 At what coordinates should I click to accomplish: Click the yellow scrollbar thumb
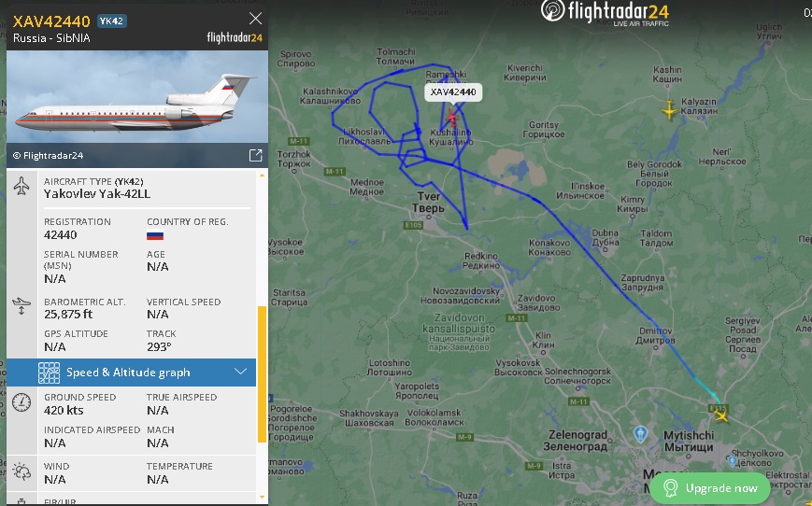262,374
